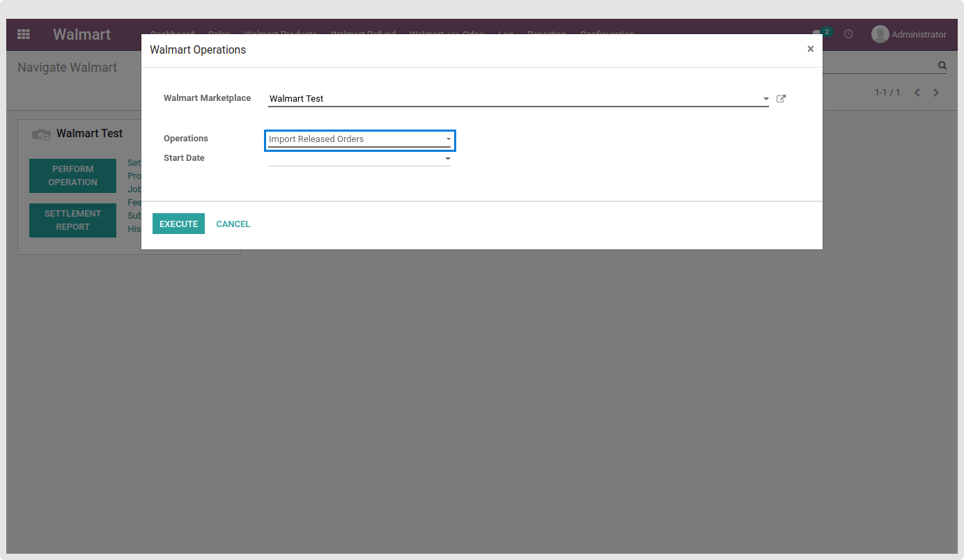Click the pager text "1-1 / 1"

point(887,93)
